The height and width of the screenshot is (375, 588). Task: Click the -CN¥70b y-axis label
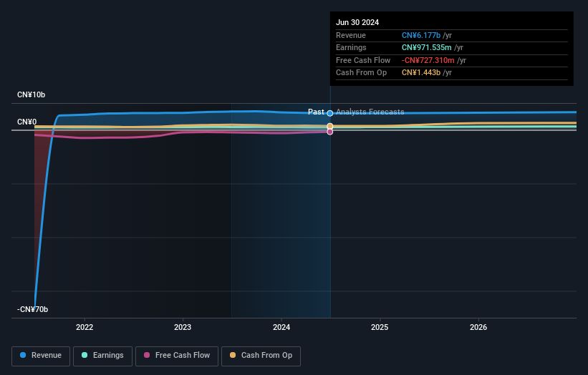(x=33, y=309)
